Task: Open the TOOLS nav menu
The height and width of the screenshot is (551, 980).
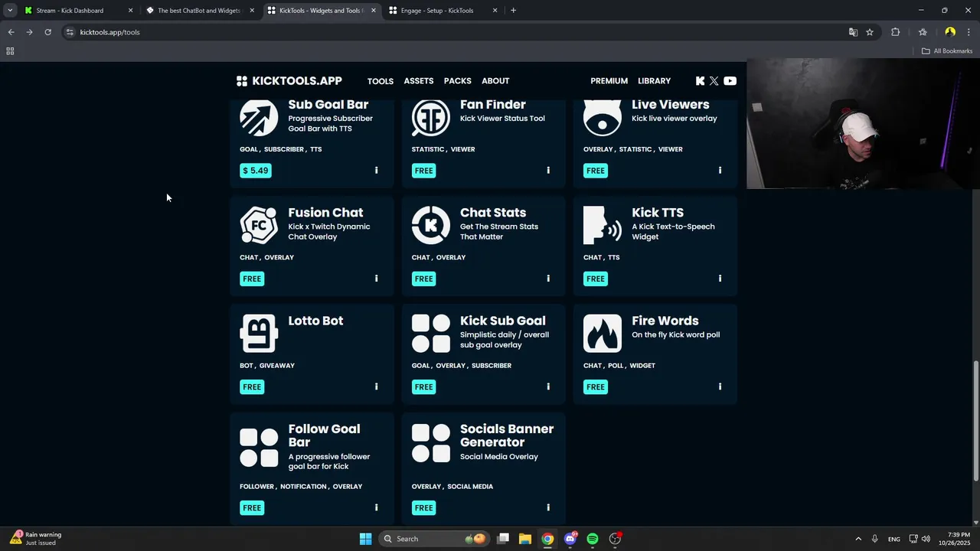Action: [x=381, y=81]
